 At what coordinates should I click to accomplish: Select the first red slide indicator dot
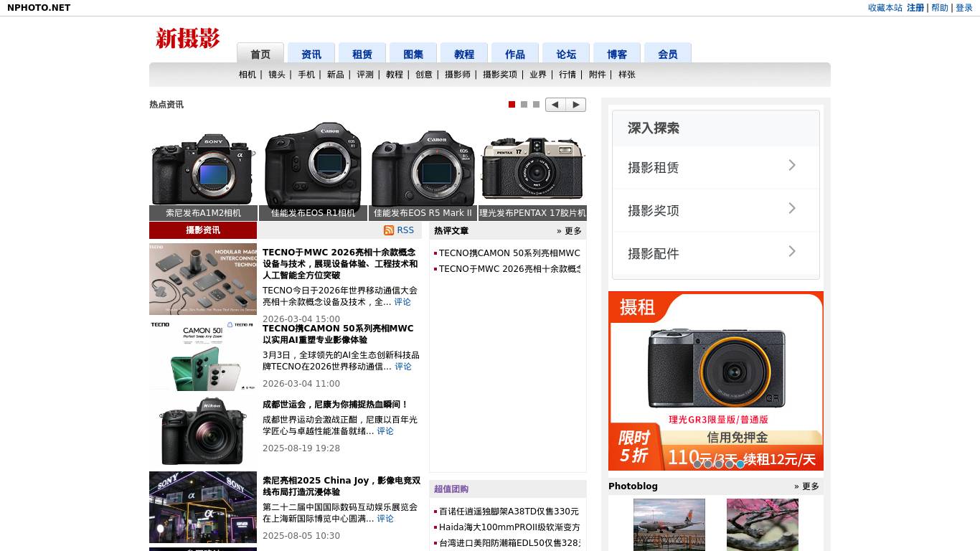tap(512, 105)
